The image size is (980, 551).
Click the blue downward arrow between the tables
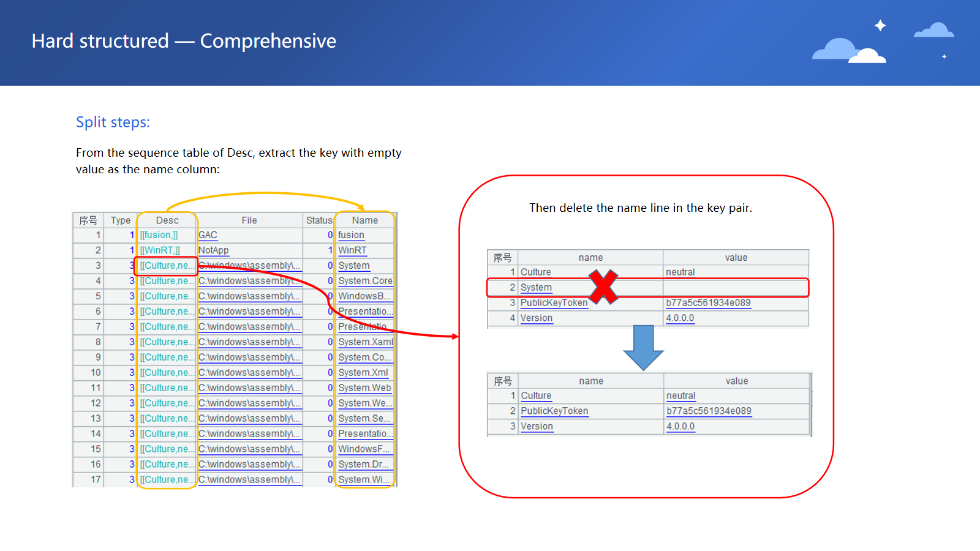pyautogui.click(x=643, y=347)
